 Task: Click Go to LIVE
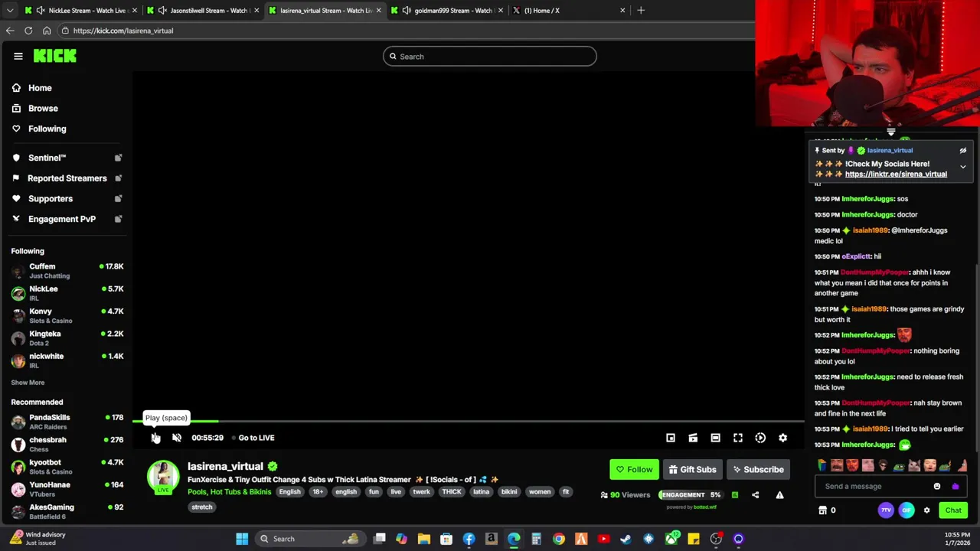coord(256,438)
